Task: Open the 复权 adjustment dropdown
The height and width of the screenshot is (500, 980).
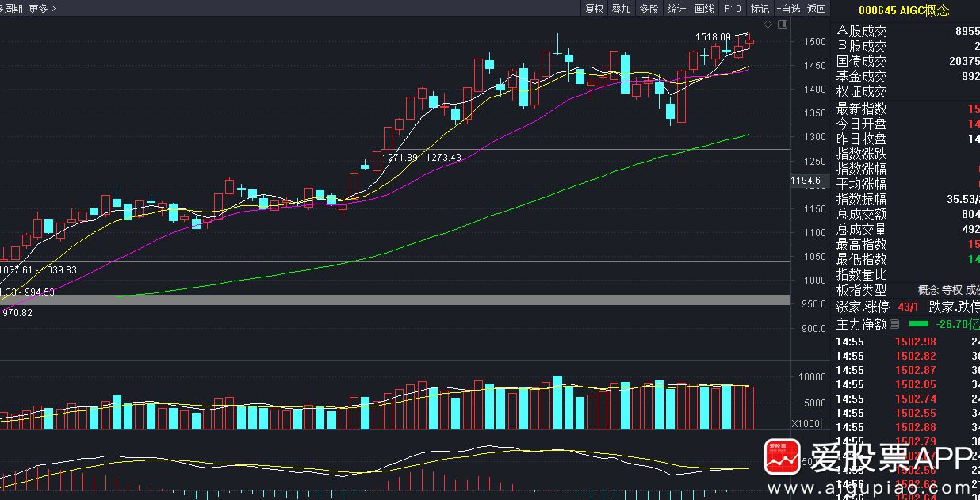Action: coord(594,9)
